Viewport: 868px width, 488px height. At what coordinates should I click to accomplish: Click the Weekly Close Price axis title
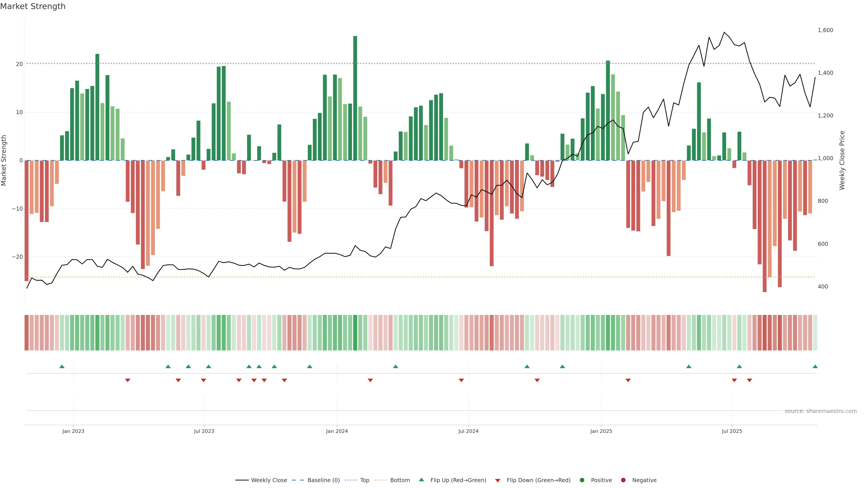point(842,160)
